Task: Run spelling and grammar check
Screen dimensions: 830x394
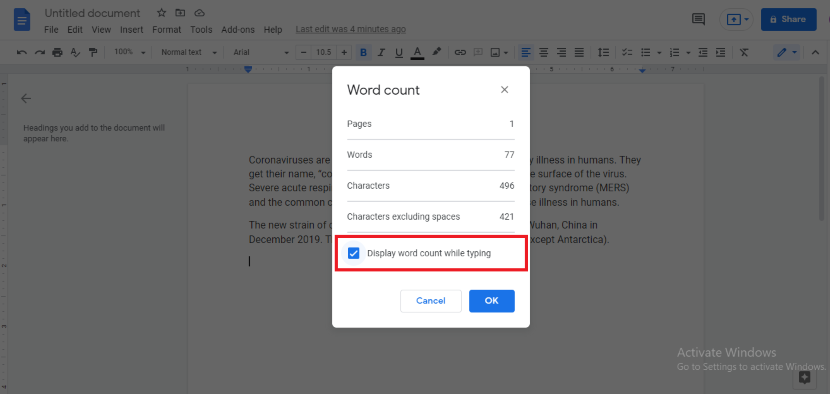Action: 75,52
